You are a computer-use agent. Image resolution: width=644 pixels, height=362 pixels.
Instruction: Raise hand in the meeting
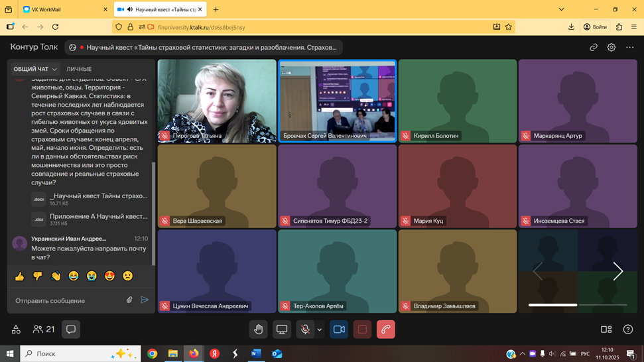point(259,330)
